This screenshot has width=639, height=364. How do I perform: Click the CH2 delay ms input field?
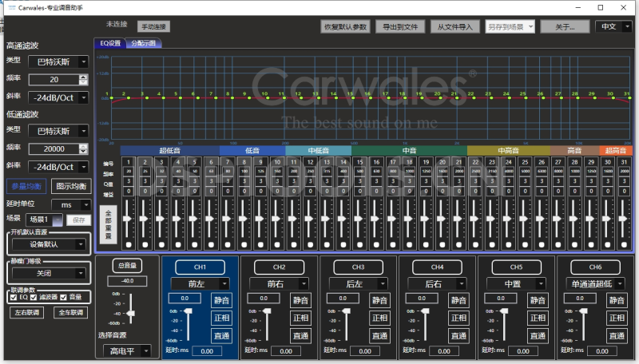(x=284, y=350)
